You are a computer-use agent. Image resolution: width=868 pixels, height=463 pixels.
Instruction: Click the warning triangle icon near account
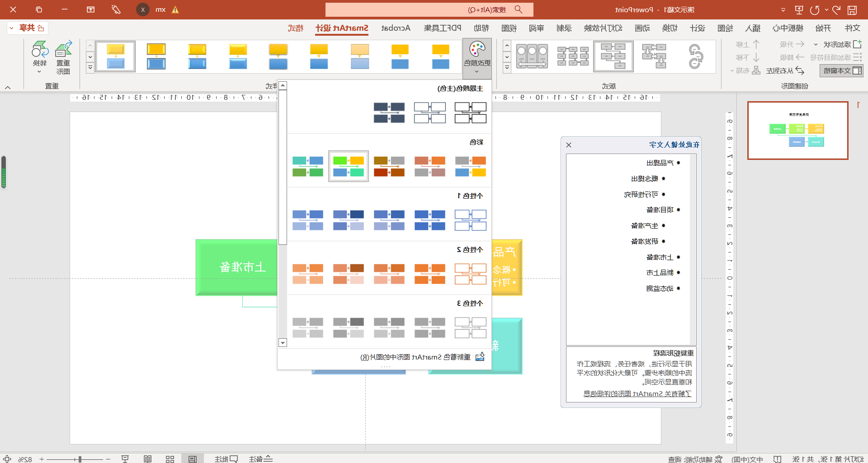175,9
